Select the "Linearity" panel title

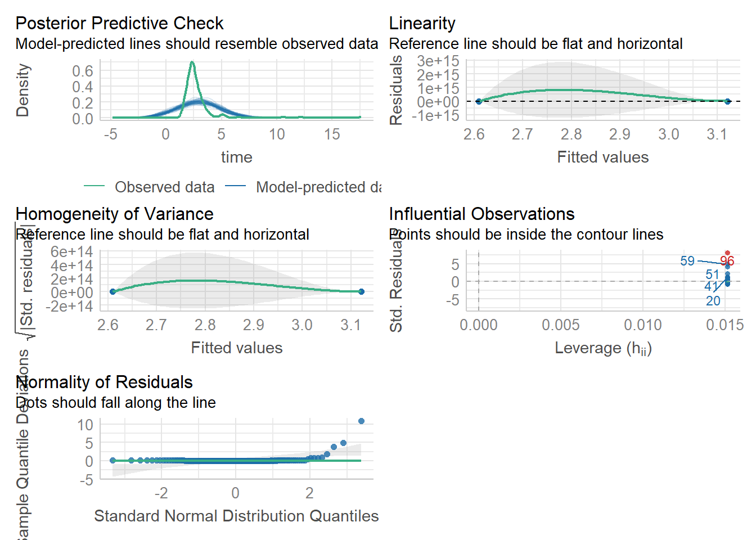pos(422,24)
